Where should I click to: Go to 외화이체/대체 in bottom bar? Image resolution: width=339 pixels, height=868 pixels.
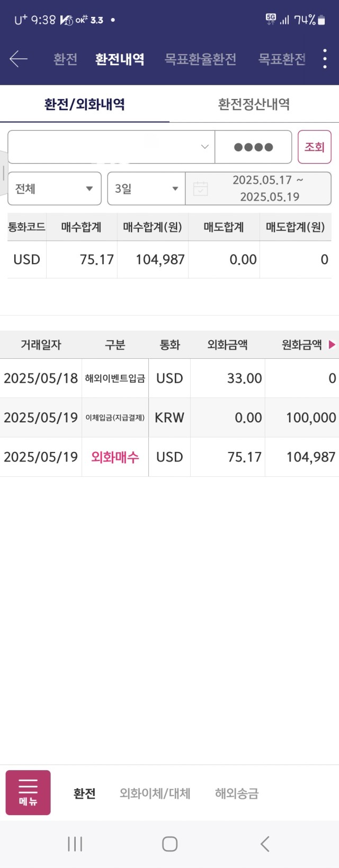[x=155, y=793]
